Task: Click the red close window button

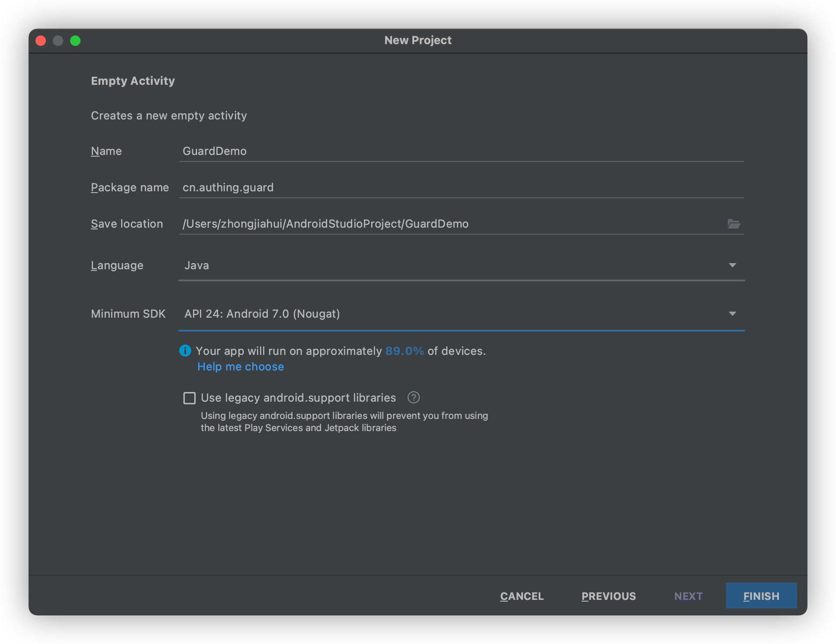Action: [41, 41]
